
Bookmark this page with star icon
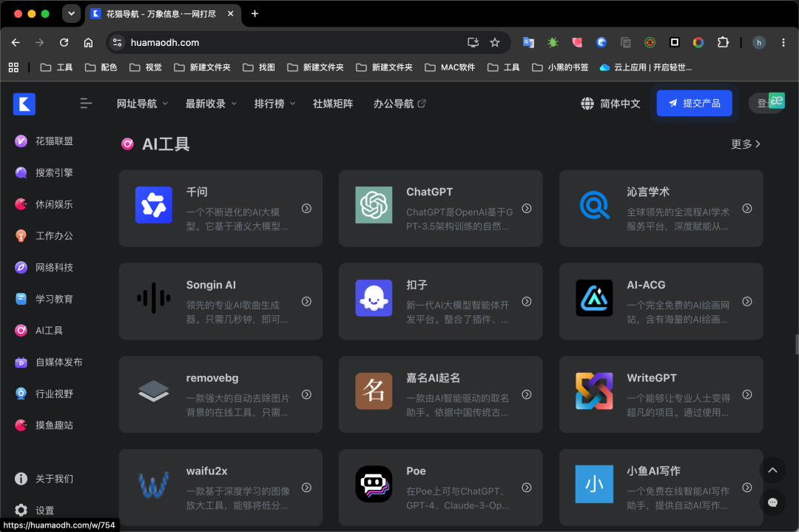pos(494,42)
